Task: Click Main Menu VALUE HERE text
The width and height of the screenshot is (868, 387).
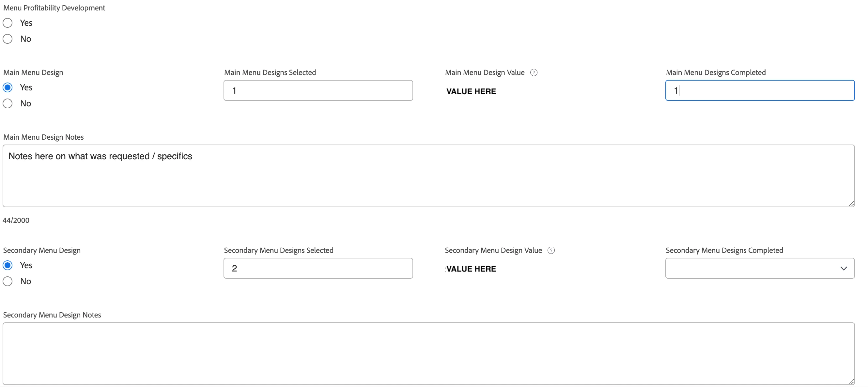Action: [471, 91]
